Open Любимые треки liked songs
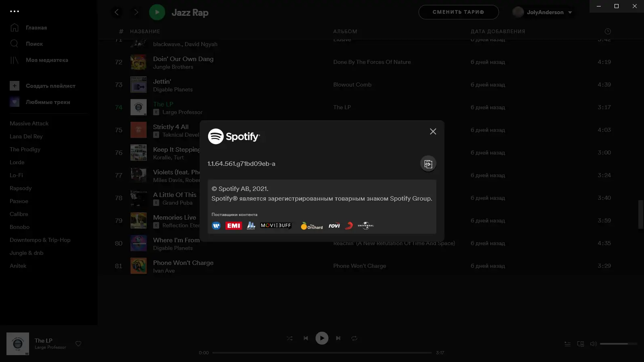 (x=40, y=102)
